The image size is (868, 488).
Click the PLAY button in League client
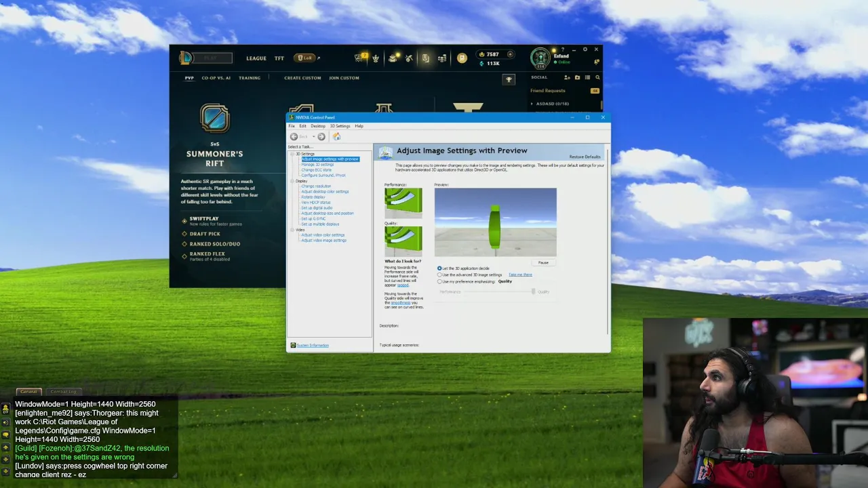point(212,58)
